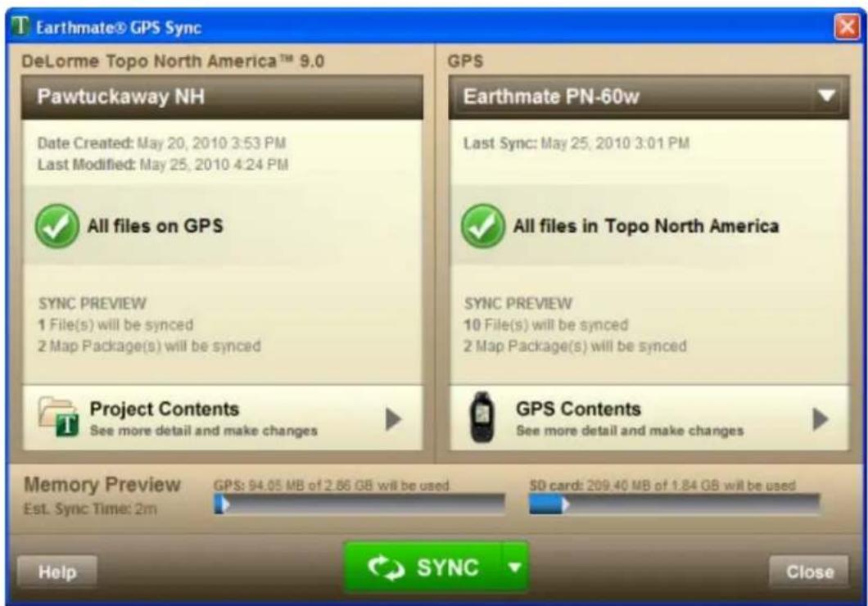Click 'SD card: 209.40 MB of 1.84 GB' label
This screenshot has width=868, height=606.
click(662, 486)
